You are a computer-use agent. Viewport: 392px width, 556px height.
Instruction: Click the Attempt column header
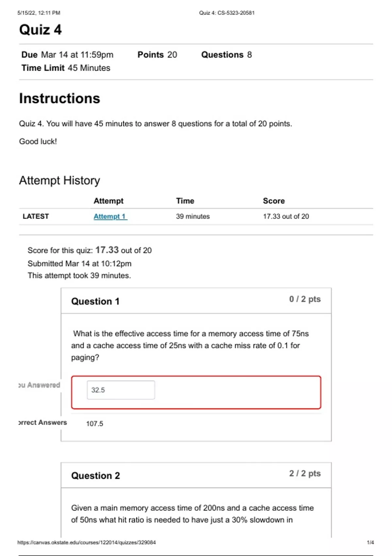[108, 201]
